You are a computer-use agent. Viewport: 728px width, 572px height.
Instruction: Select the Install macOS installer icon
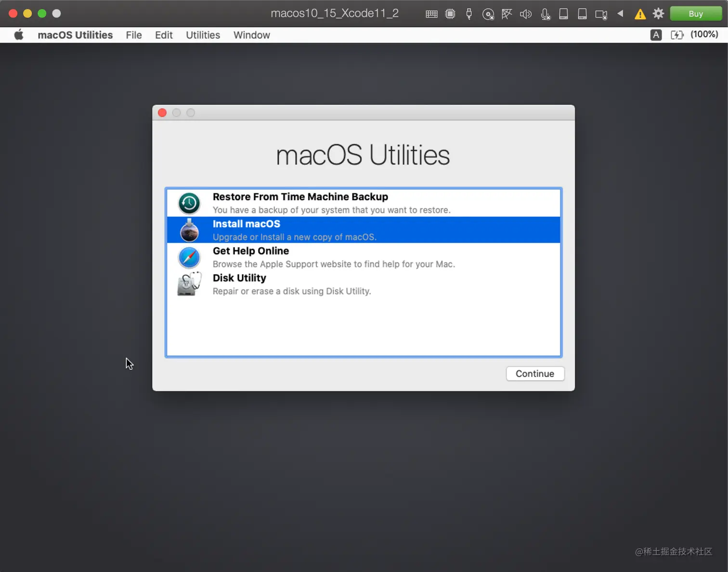tap(189, 230)
